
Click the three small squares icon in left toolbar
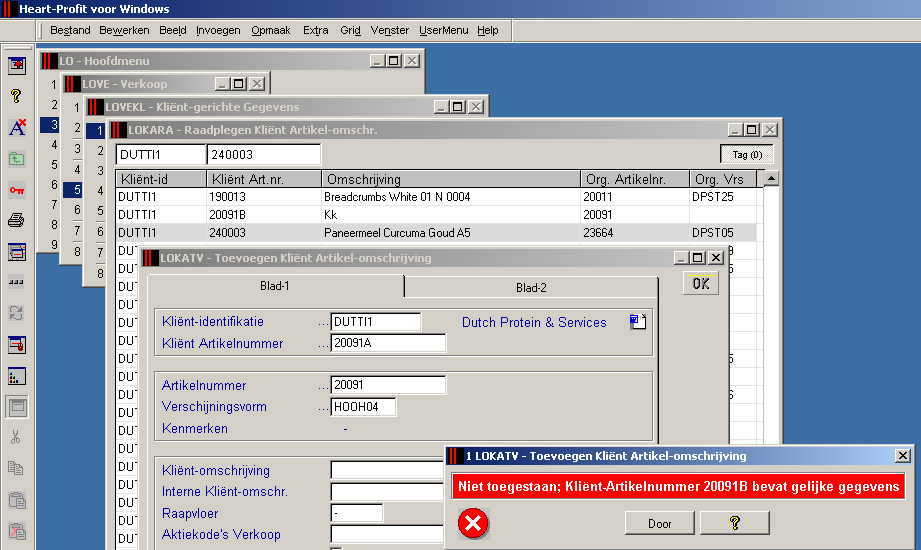coord(16,282)
